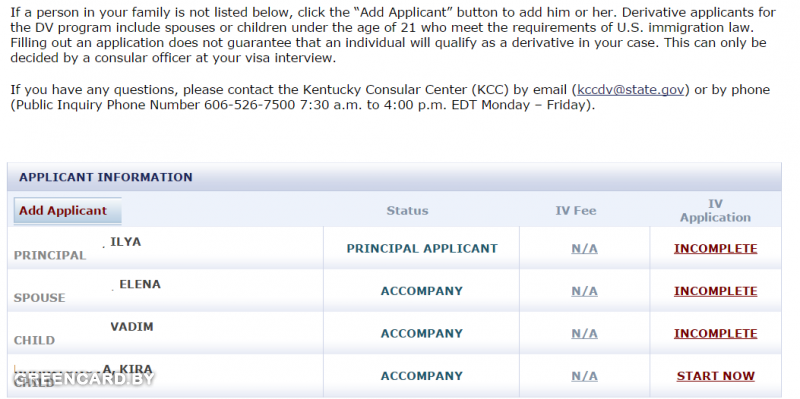Open the IV Fee N/A link for ELENA
The image size is (800, 399).
[x=584, y=291]
